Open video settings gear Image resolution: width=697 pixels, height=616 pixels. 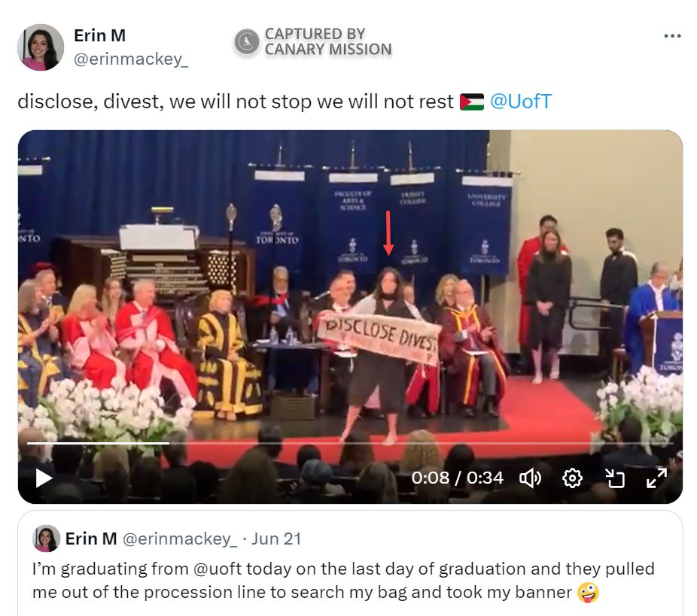coord(573,478)
